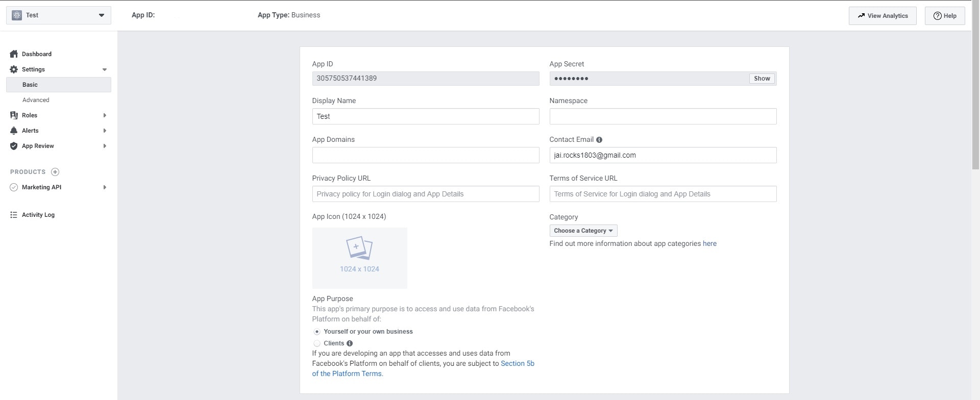Image resolution: width=980 pixels, height=400 pixels.
Task: Click the Settings gear icon in sidebar
Action: pyautogui.click(x=14, y=69)
